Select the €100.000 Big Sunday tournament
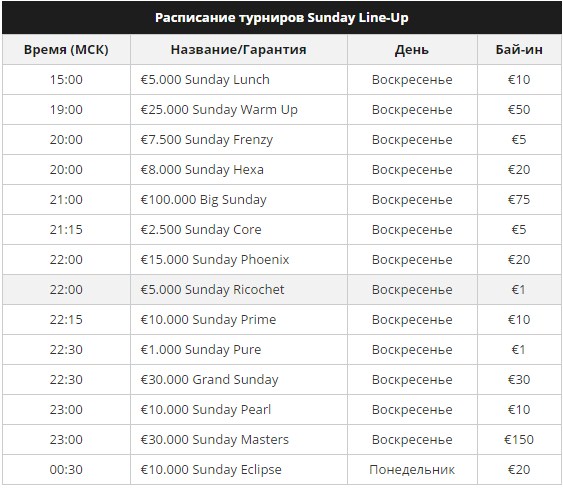This screenshot has height=488, width=563. (204, 200)
